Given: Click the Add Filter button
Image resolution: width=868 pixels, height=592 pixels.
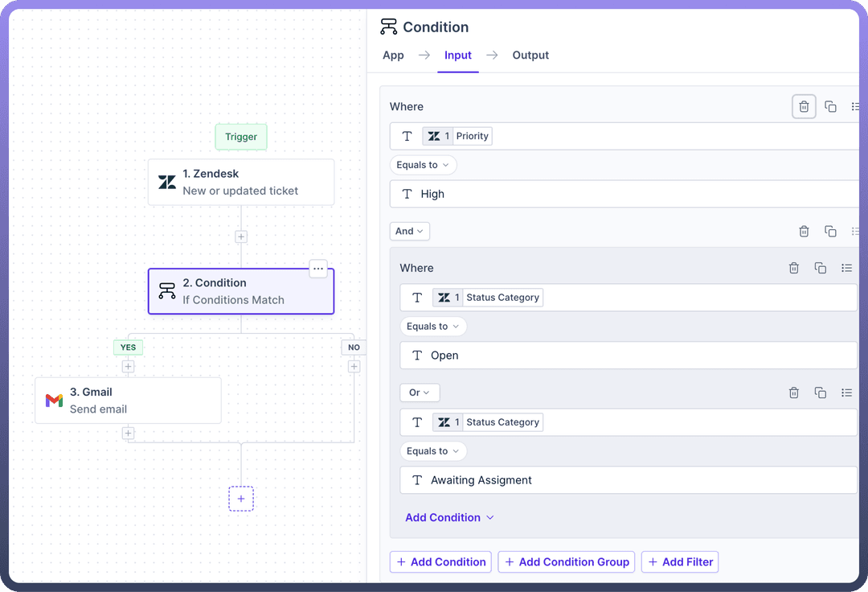Looking at the screenshot, I should point(679,562).
